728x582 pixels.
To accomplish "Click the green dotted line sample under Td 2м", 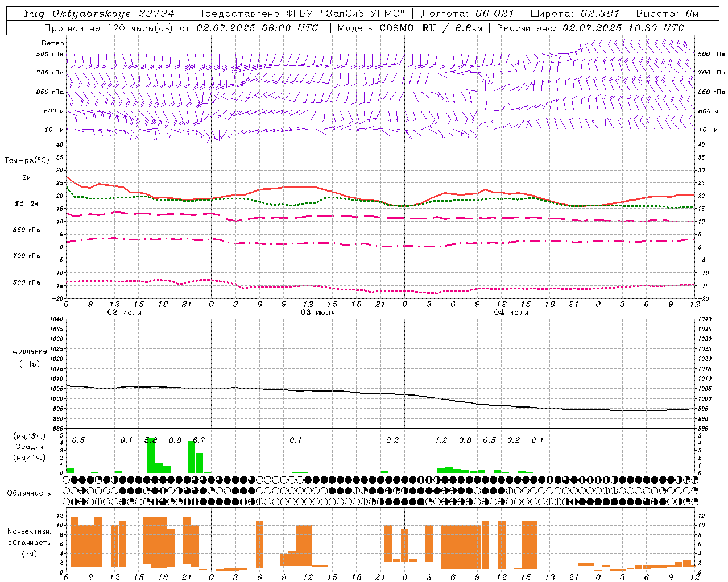I will click(25, 210).
